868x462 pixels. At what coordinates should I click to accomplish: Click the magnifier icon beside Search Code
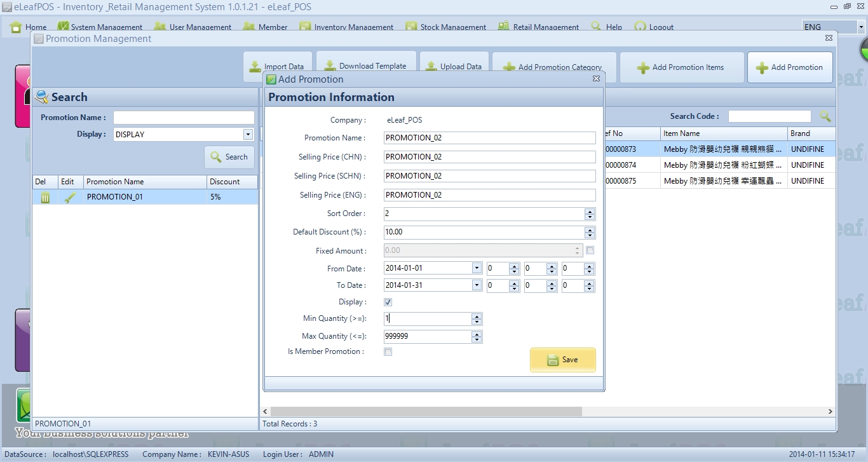[825, 116]
